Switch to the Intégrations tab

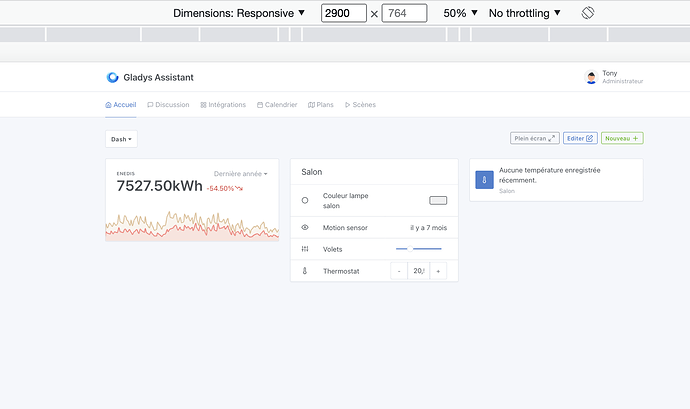click(223, 104)
